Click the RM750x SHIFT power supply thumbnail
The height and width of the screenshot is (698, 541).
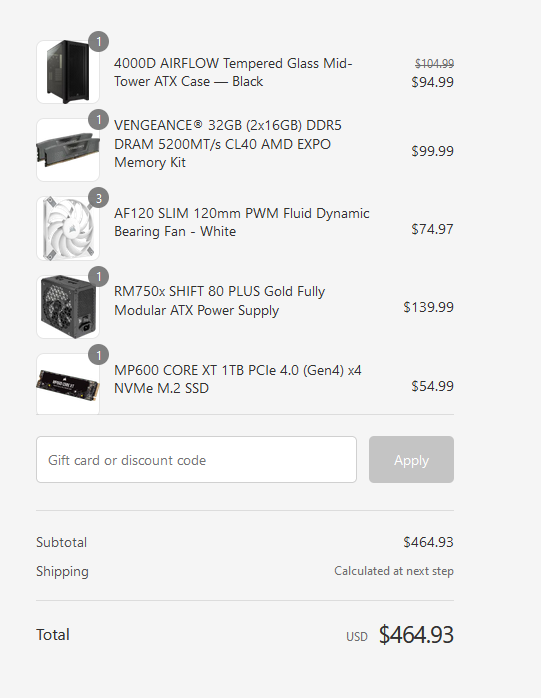68,307
